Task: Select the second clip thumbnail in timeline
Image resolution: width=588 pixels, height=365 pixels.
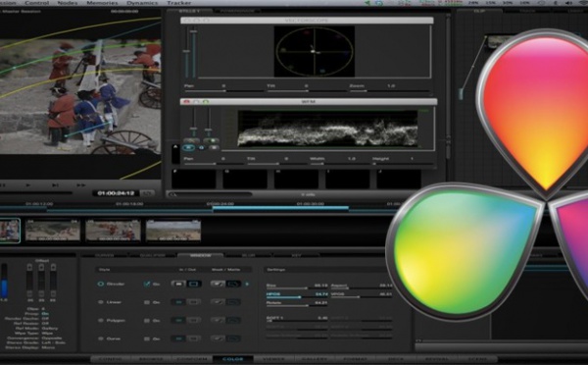Action: click(53, 231)
